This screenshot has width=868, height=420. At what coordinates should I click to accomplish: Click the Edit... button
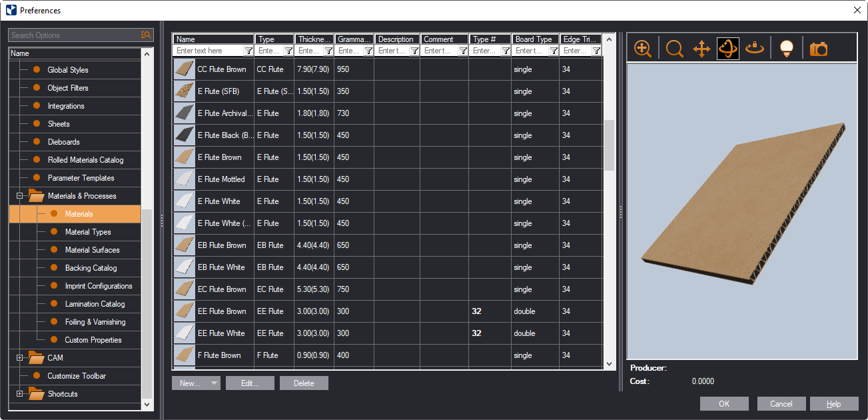tap(250, 383)
